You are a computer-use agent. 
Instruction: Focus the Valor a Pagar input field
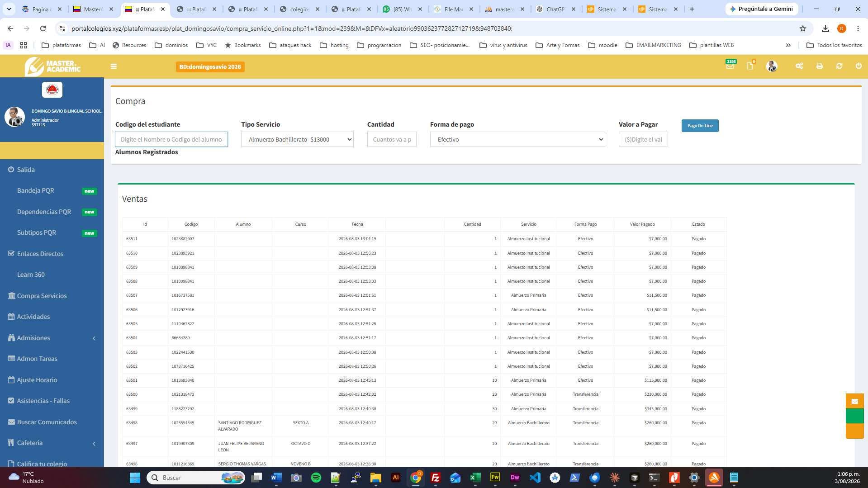643,139
